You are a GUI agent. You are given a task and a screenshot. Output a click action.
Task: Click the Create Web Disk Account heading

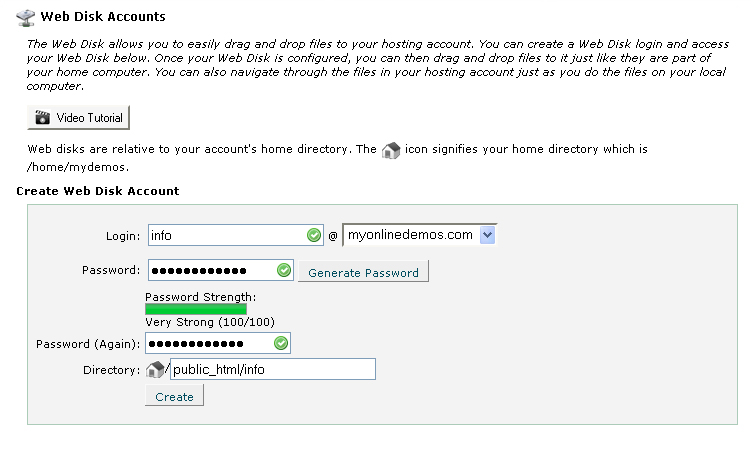point(98,191)
